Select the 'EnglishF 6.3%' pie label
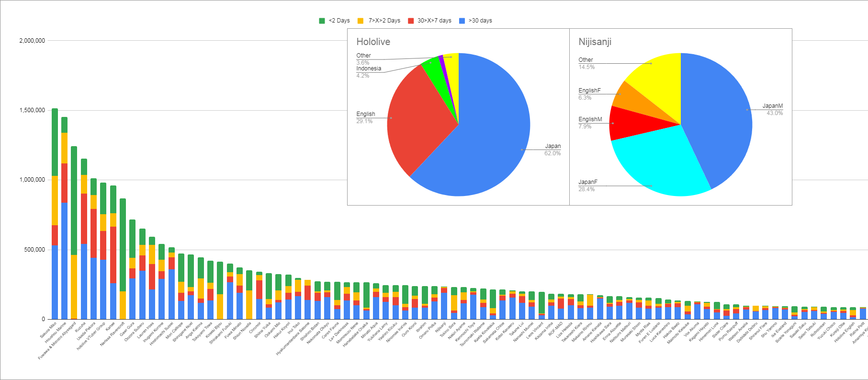This screenshot has height=380, width=868. (589, 94)
